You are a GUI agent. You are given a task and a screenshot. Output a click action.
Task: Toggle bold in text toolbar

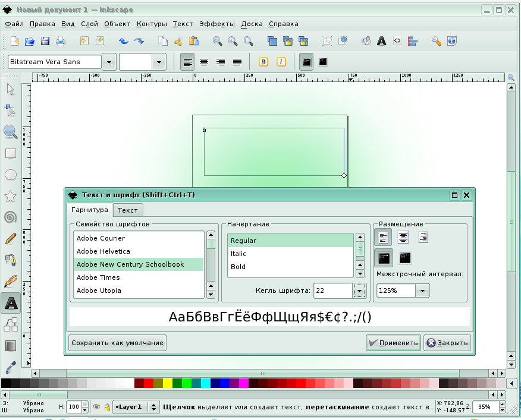pyautogui.click(x=263, y=62)
